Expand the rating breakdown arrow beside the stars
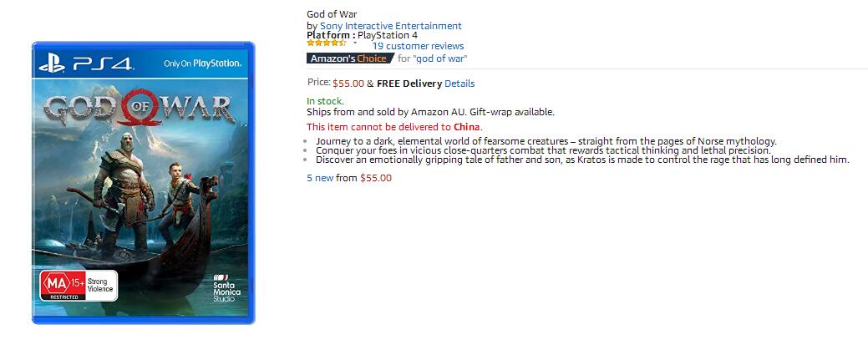 355,43
